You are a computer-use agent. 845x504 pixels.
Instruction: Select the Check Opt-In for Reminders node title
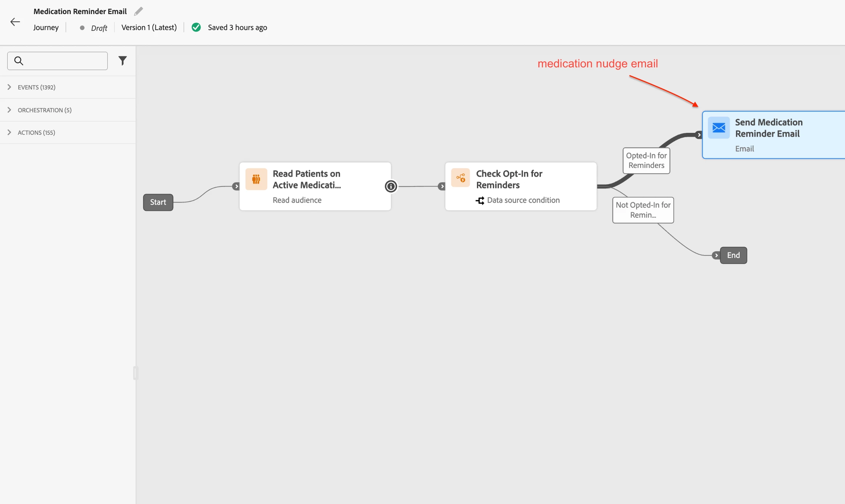[x=509, y=179]
